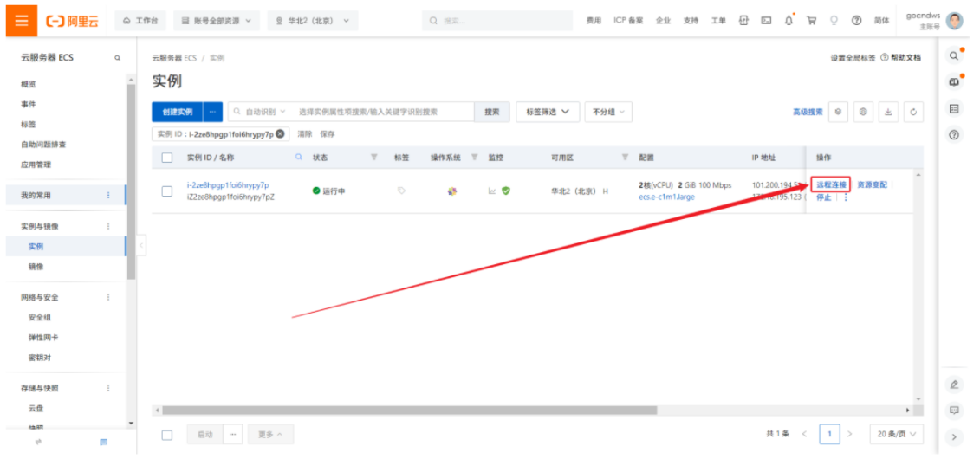The height and width of the screenshot is (472, 980).
Task: Open column settings gear icon above table
Action: [863, 112]
